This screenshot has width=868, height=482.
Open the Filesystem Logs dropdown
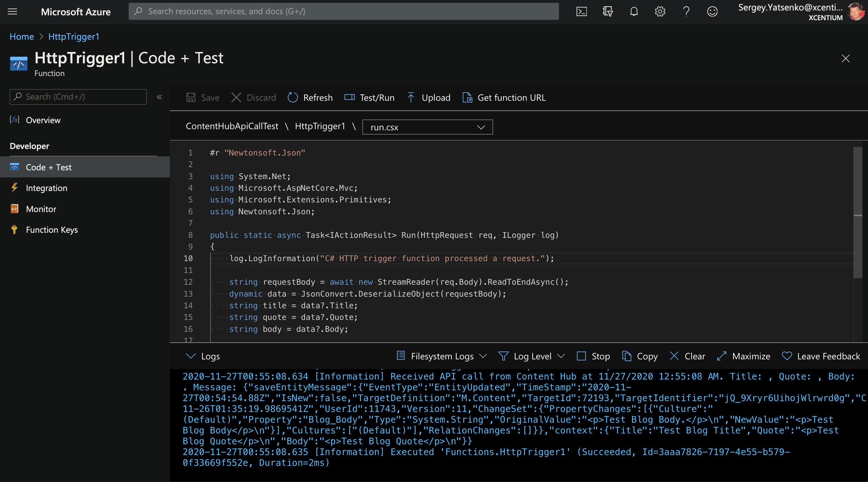(x=442, y=356)
